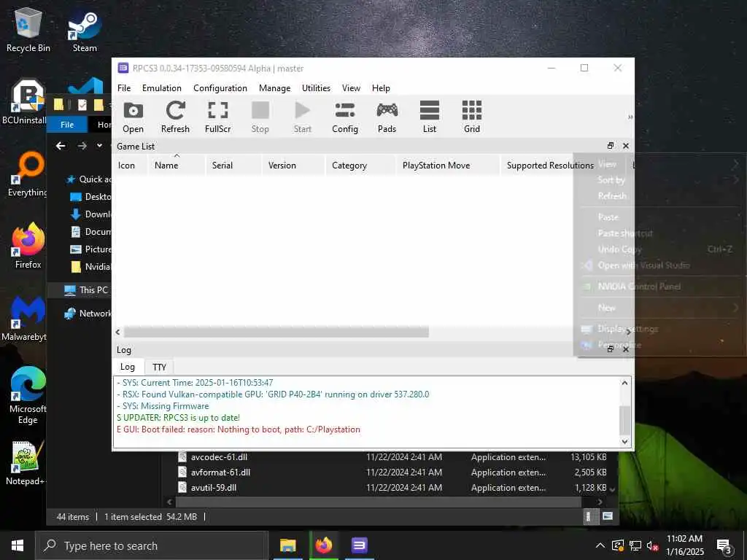
Task: Expand hidden toolbar items chevron
Action: [x=630, y=117]
